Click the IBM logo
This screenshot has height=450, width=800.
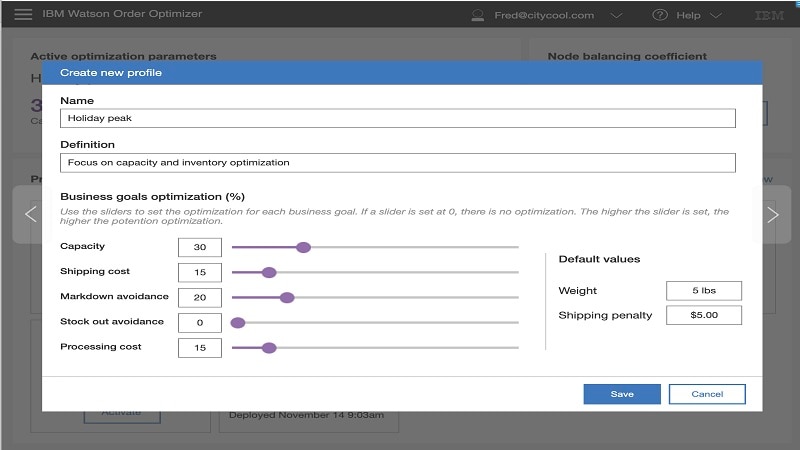pyautogui.click(x=769, y=15)
